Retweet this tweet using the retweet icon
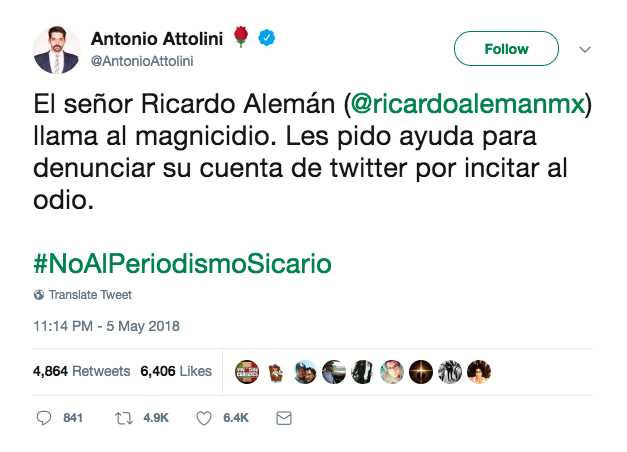 pyautogui.click(x=125, y=416)
